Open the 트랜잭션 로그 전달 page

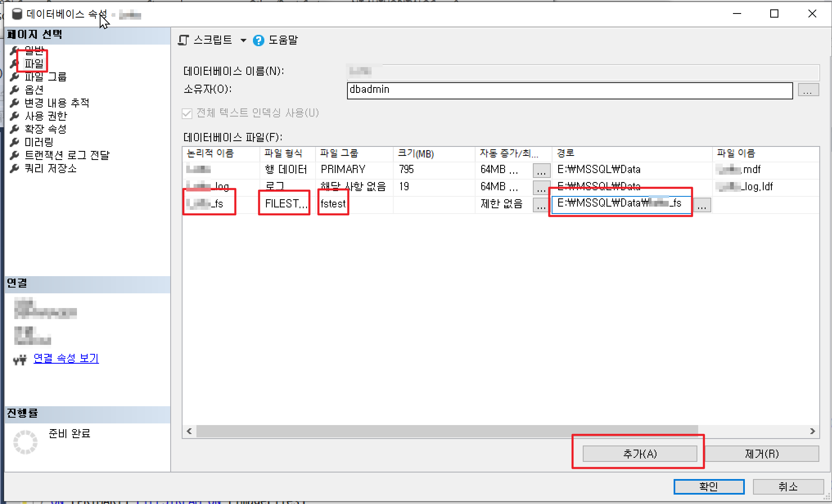tap(67, 155)
